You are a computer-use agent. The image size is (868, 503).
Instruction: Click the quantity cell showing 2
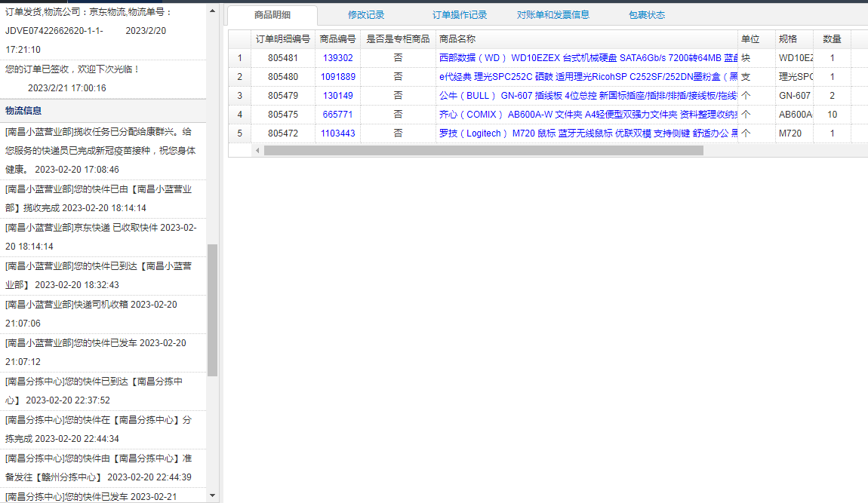(x=832, y=96)
